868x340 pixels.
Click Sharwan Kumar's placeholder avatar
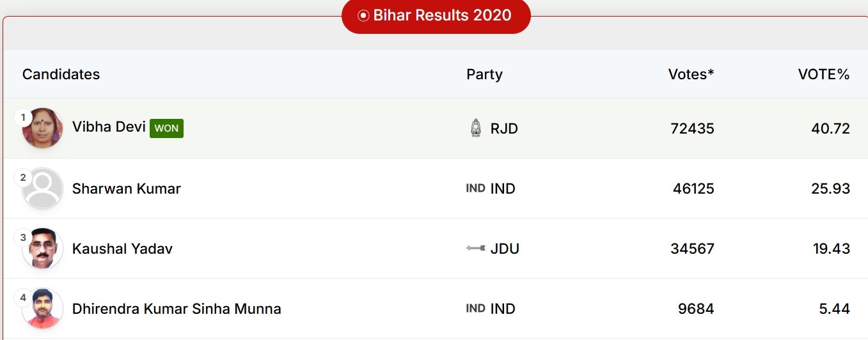click(43, 189)
